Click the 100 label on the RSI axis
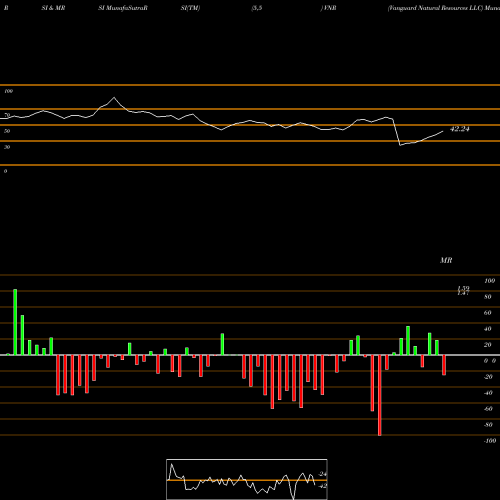Image resolution: width=500 pixels, height=500 pixels. [8, 91]
